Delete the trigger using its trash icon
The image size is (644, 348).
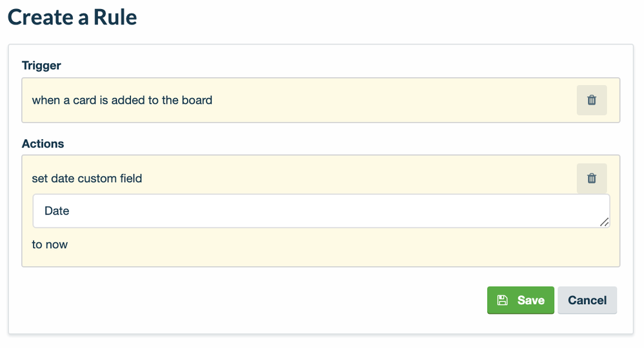(592, 101)
